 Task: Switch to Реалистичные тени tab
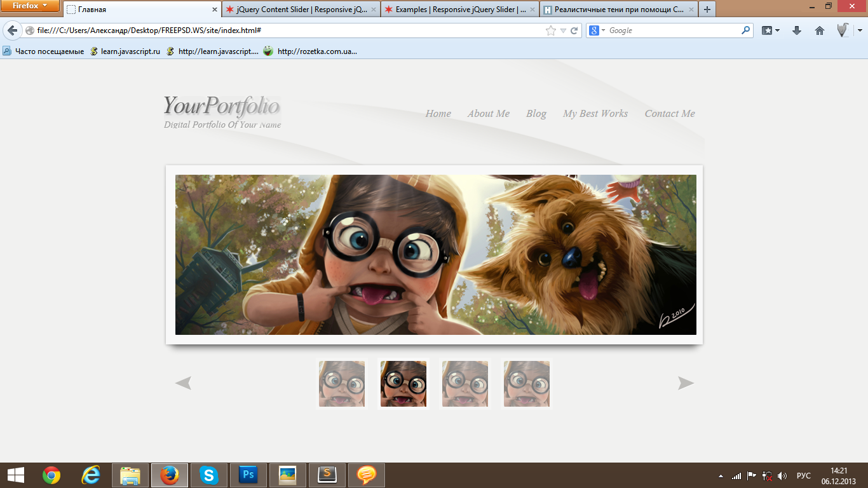click(x=618, y=10)
